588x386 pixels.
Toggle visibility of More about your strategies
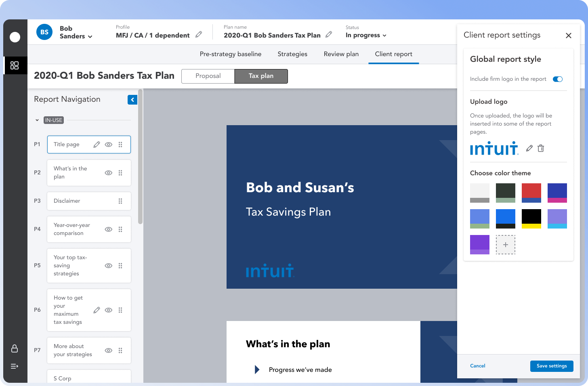(109, 350)
